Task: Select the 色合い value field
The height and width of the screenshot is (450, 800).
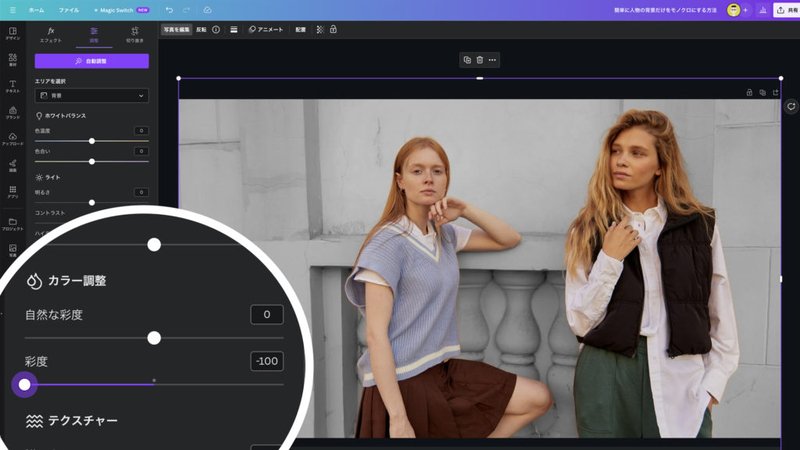Action: point(141,151)
